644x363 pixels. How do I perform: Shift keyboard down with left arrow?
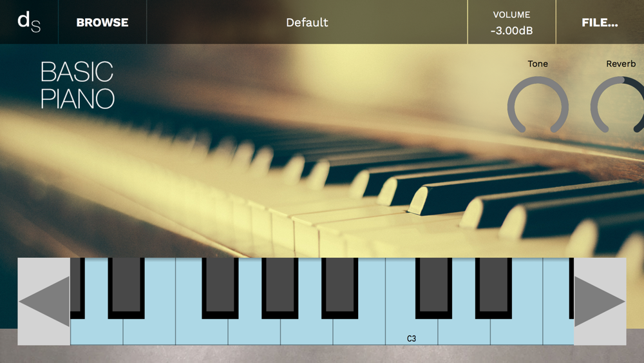coord(44,301)
